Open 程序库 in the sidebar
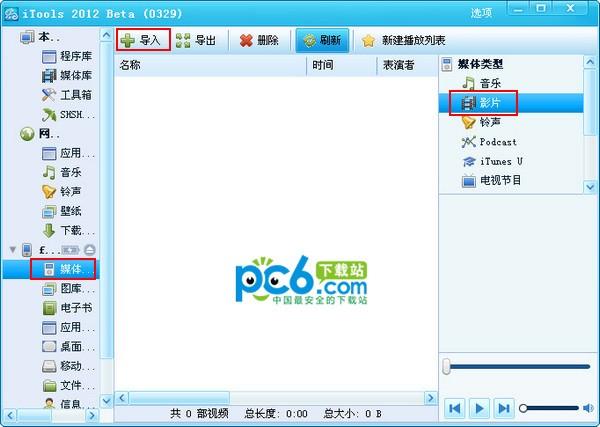This screenshot has width=600, height=427. (x=67, y=56)
